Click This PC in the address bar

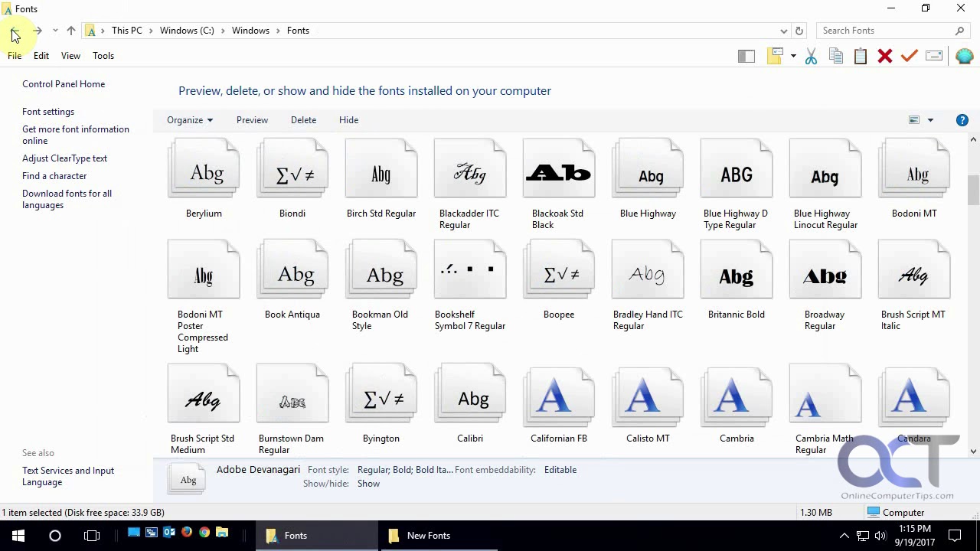coord(127,31)
